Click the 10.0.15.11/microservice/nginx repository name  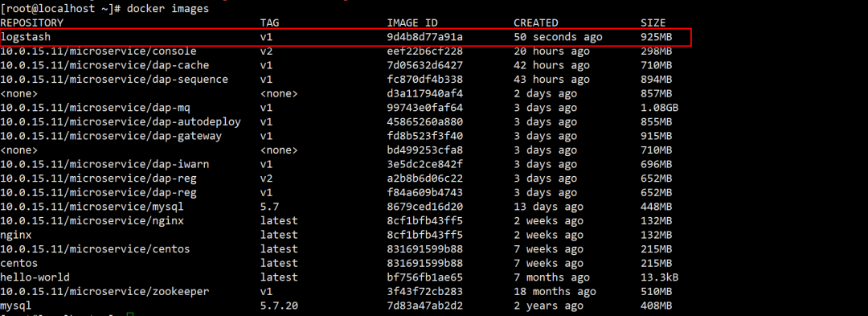pyautogui.click(x=92, y=221)
